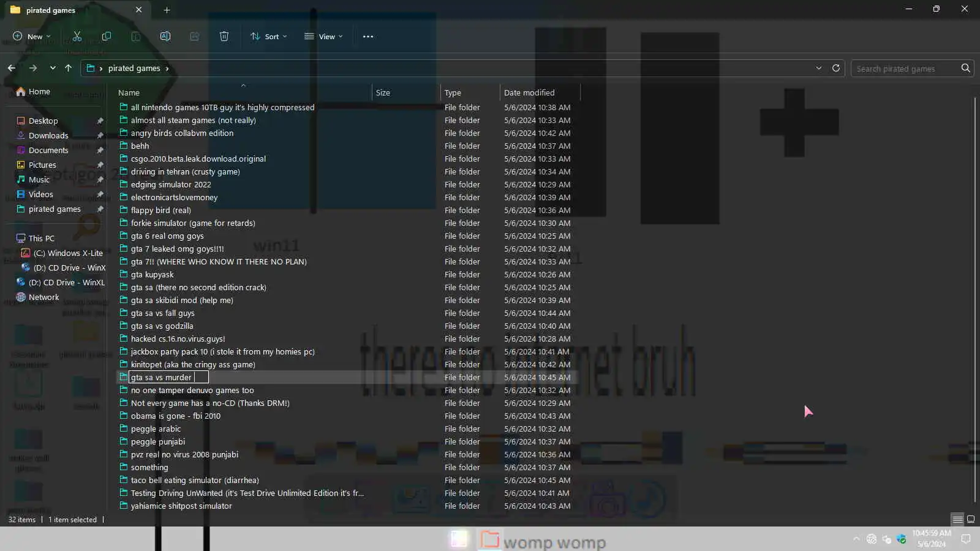
Task: Click the folder icon of peggle arabic
Action: tap(124, 429)
